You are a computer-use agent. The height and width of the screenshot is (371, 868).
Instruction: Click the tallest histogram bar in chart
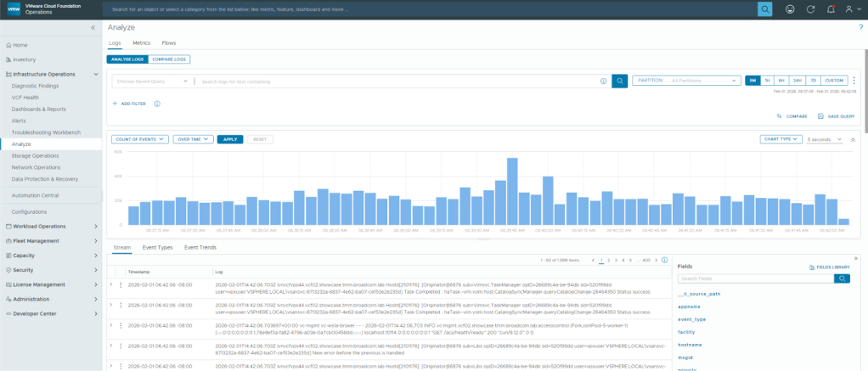pos(512,191)
